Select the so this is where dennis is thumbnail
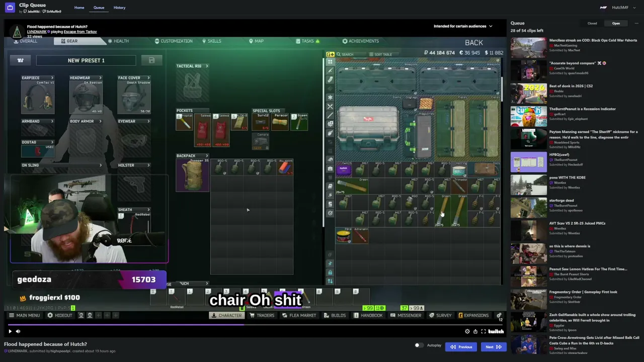Viewport: 644px width, 362px height. (x=529, y=253)
